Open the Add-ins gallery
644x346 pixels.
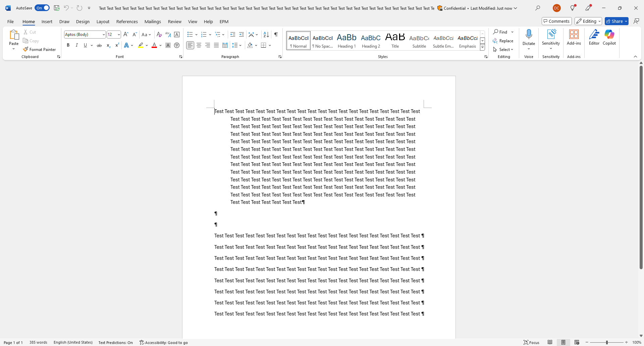click(x=574, y=38)
